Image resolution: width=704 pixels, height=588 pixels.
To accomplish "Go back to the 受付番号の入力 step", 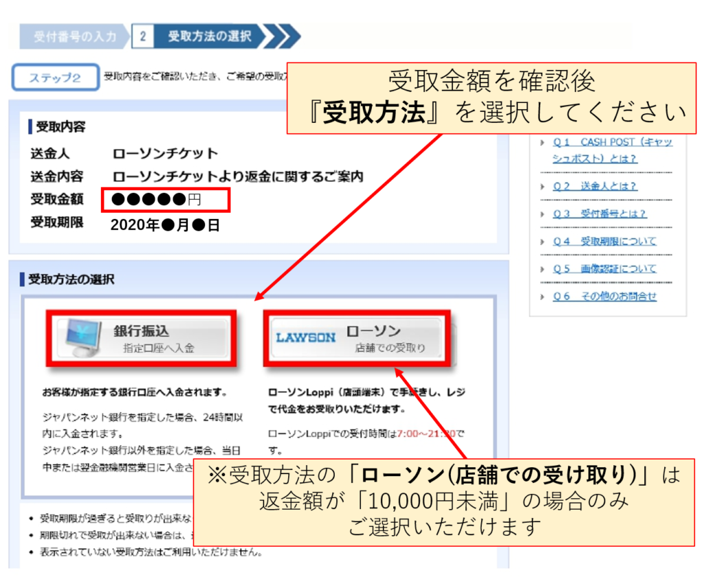I will [74, 36].
